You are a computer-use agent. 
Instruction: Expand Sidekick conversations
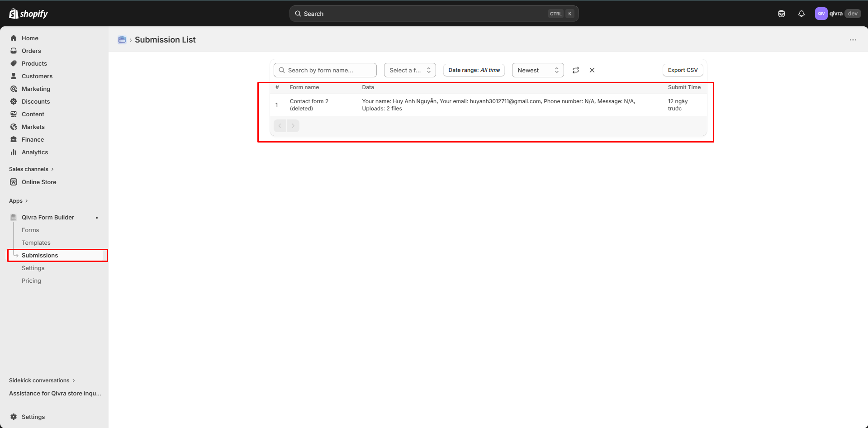[x=42, y=380]
